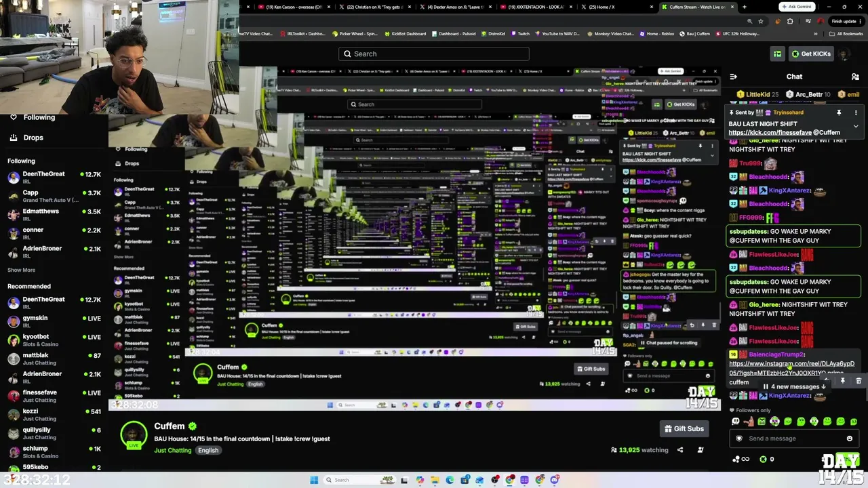
Task: Open quillysilly channel under Recommended
Action: (54, 433)
